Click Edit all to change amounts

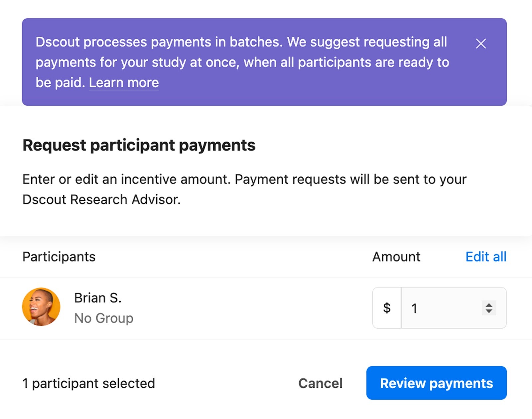(x=485, y=257)
